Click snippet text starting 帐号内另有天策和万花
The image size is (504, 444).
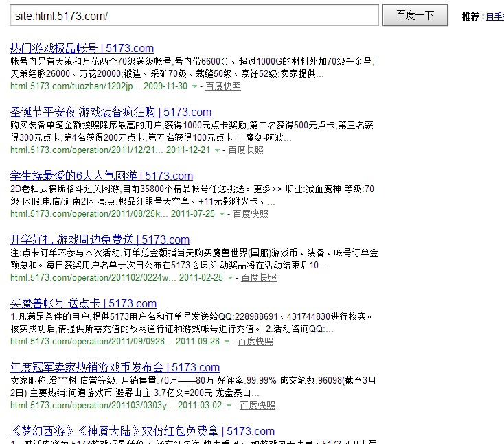tap(192, 67)
